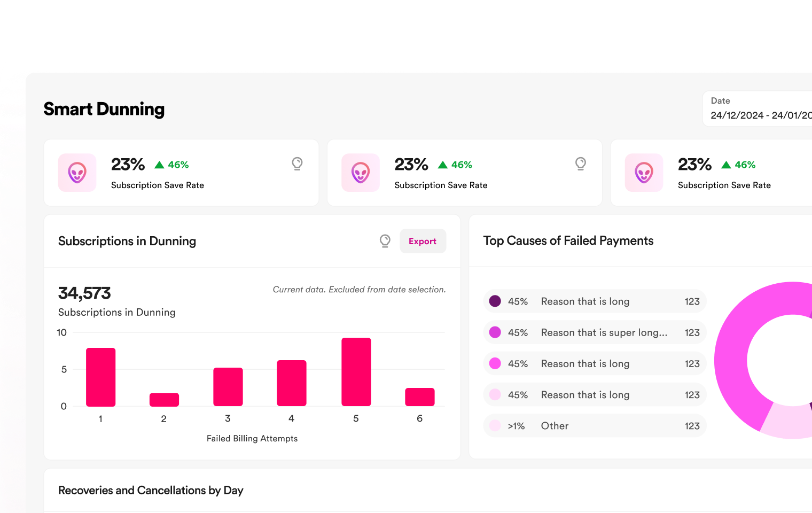Click lightbulb insight icon in first save rate card
The image size is (812, 513).
(x=297, y=164)
